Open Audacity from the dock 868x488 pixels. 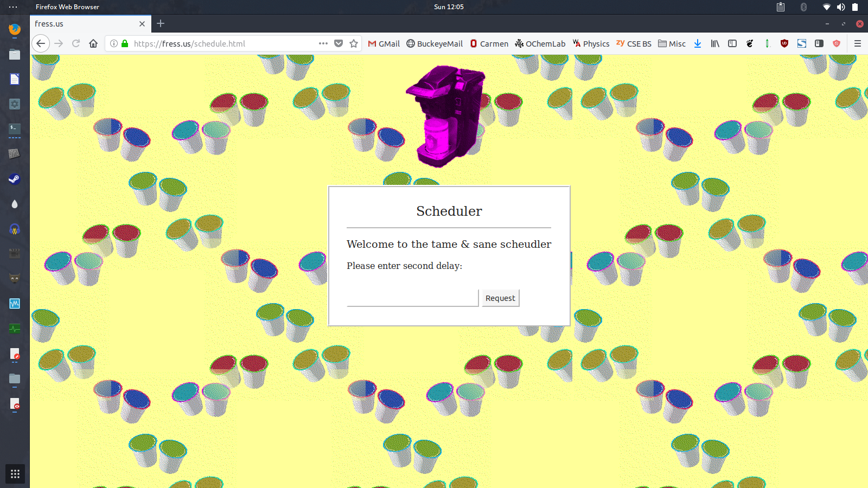pyautogui.click(x=15, y=229)
